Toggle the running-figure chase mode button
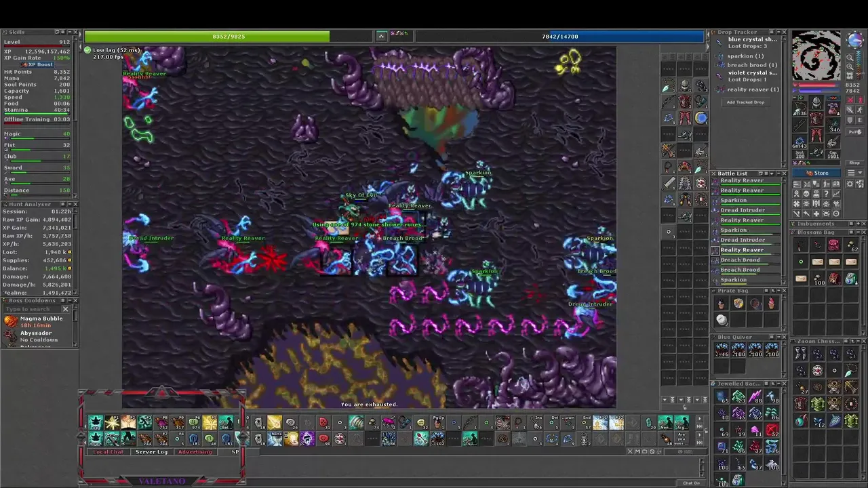The image size is (868, 488). coord(860,110)
